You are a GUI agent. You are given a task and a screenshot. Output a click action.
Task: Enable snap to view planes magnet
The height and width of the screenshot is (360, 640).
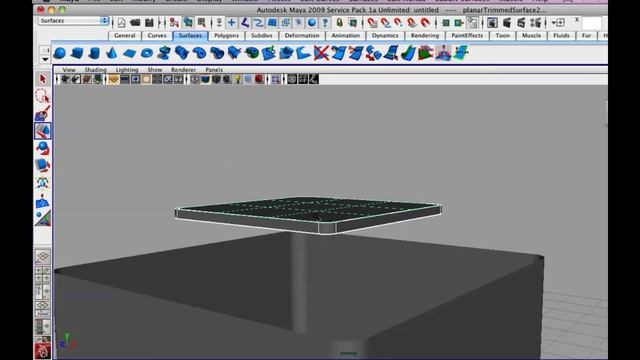coord(412,23)
